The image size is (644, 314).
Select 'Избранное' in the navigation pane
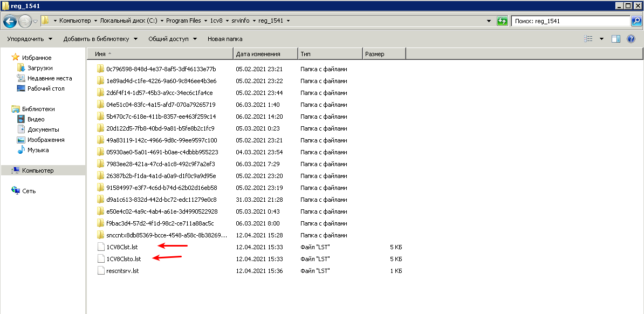[37, 58]
